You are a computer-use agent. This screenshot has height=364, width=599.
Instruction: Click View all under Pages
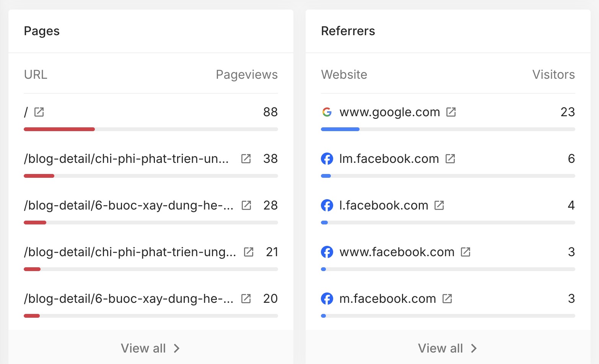[x=143, y=348]
